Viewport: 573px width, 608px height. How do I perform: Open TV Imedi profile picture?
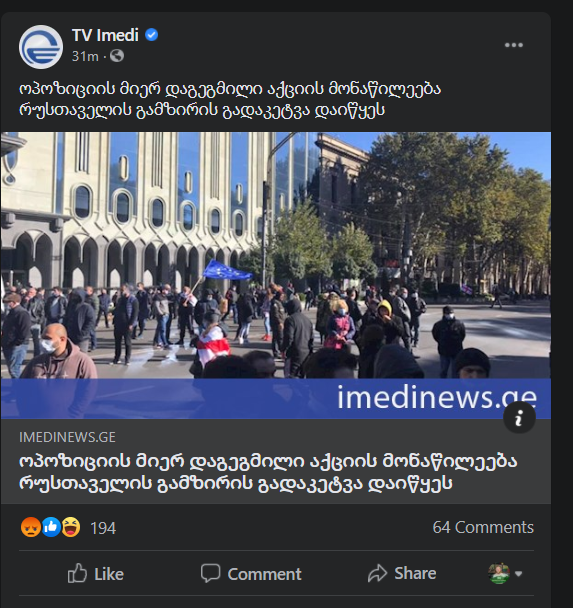[x=41, y=47]
